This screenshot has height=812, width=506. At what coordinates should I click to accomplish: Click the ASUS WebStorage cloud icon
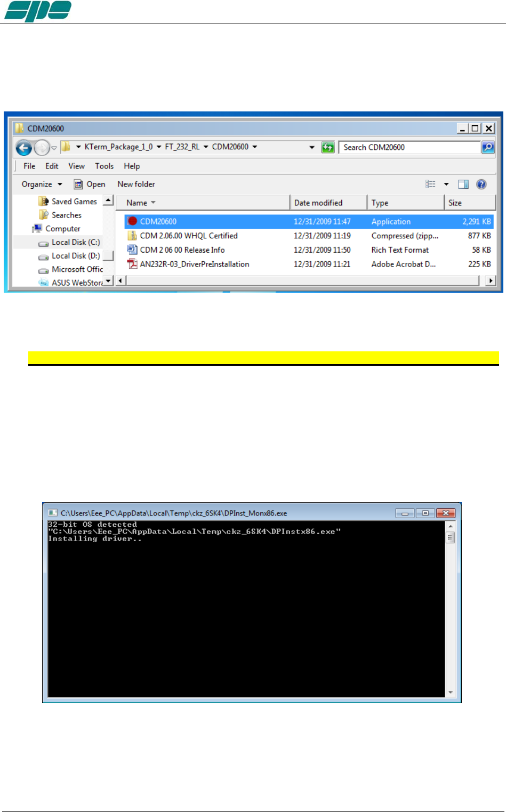(44, 283)
